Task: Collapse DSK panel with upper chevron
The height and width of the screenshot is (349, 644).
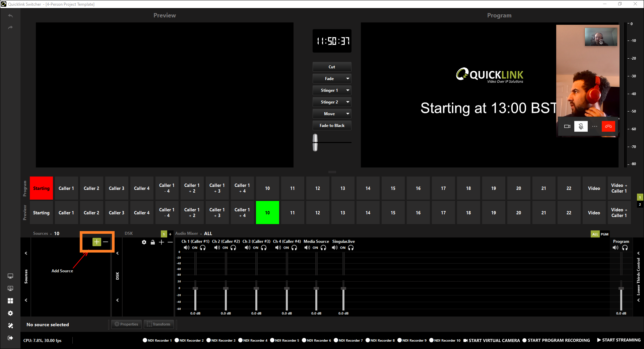Action: (x=117, y=253)
